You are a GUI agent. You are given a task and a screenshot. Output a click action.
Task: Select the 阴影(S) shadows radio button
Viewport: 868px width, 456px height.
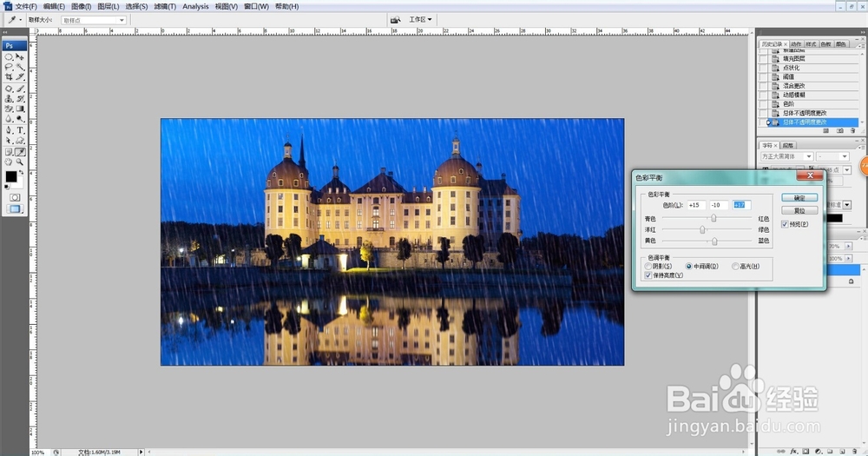(x=648, y=266)
